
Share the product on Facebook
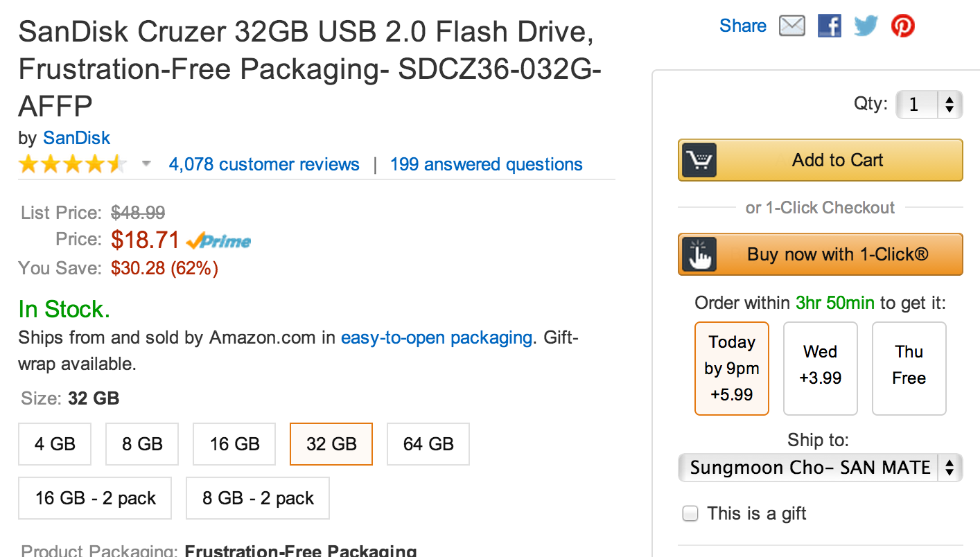[x=829, y=26]
